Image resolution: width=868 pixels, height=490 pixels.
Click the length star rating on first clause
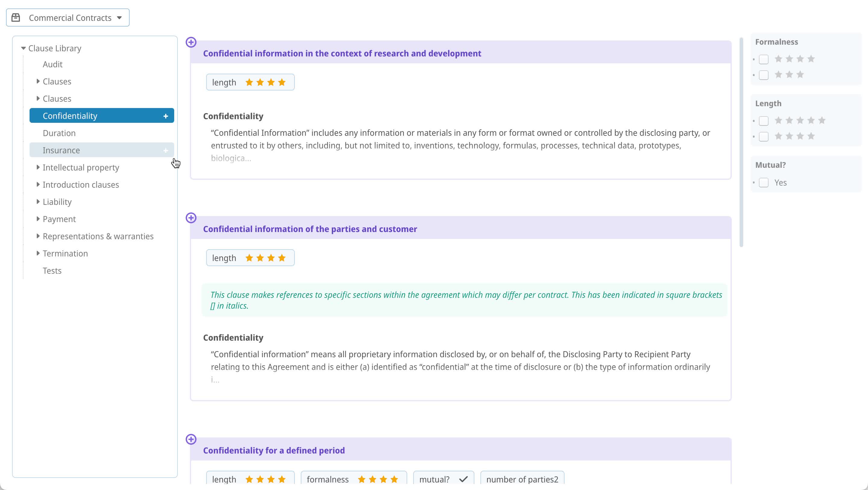(266, 82)
